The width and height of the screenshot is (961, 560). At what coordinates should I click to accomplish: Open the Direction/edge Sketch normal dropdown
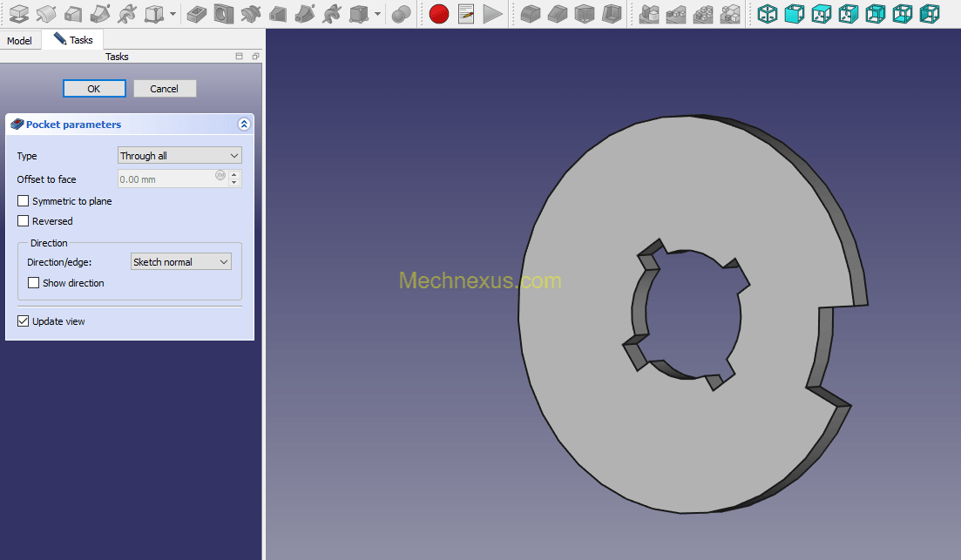coord(180,262)
